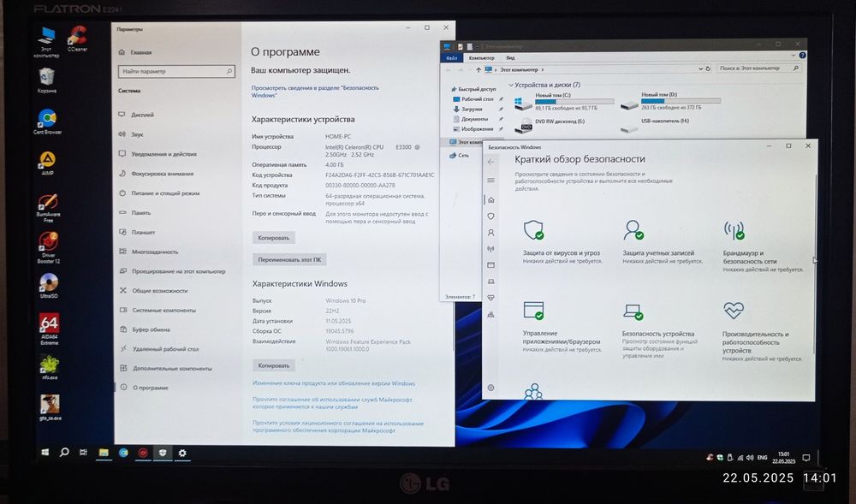Open Security sidebar settings gear
856x504 pixels.
(490, 388)
